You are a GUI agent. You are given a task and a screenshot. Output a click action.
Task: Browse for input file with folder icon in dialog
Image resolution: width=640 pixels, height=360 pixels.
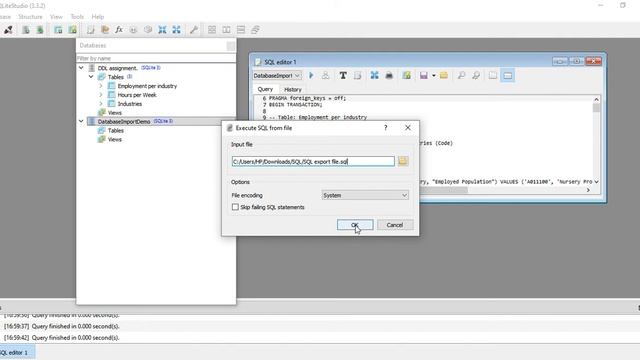coord(403,161)
